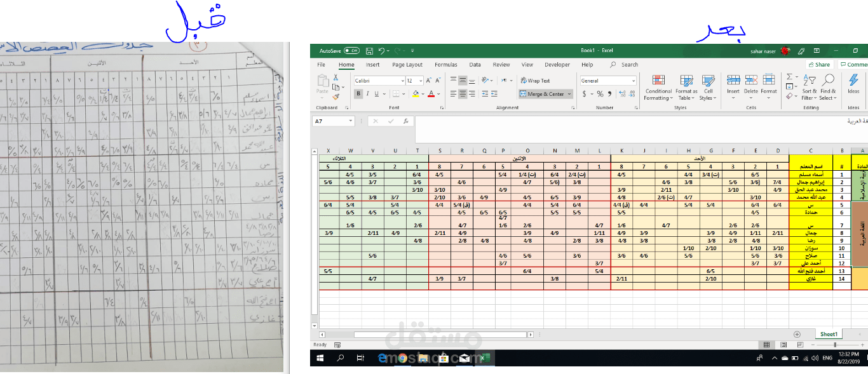Switch to Page Layout view icon
This screenshot has height=374, width=868.
click(783, 345)
